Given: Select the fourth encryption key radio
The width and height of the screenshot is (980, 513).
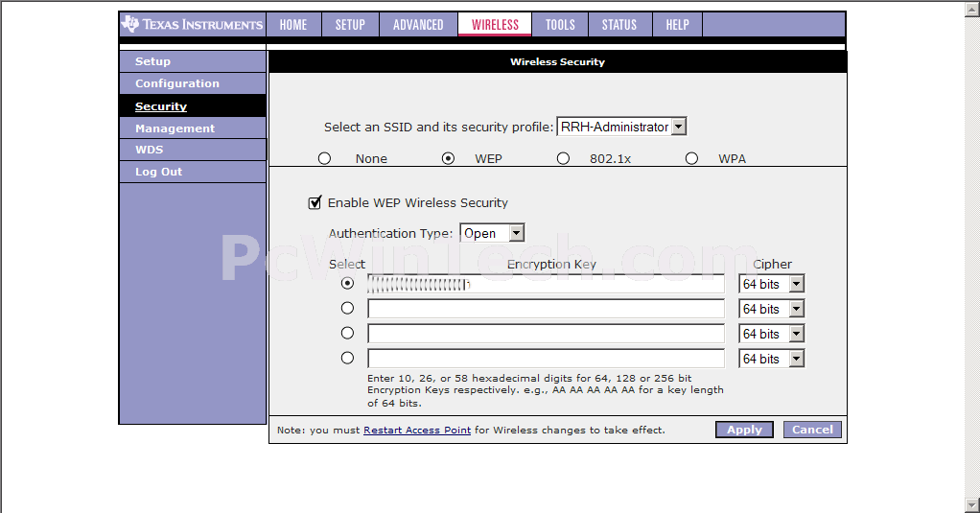Looking at the screenshot, I should 347,358.
